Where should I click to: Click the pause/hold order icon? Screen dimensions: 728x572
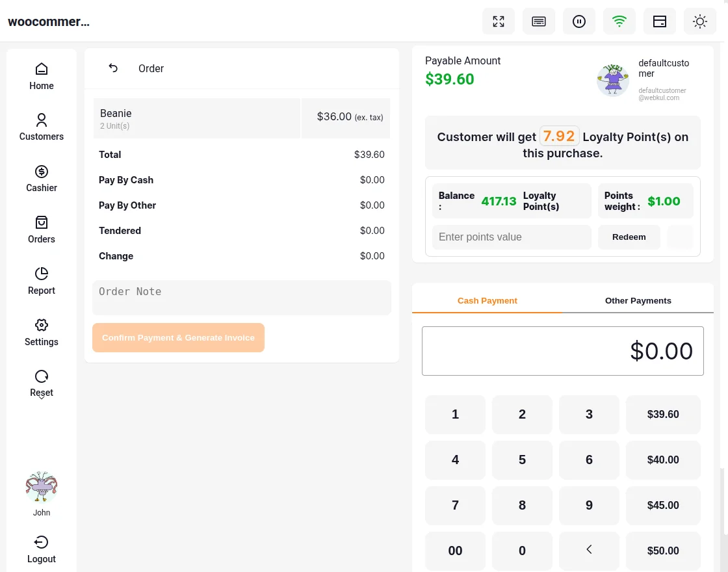(x=578, y=21)
